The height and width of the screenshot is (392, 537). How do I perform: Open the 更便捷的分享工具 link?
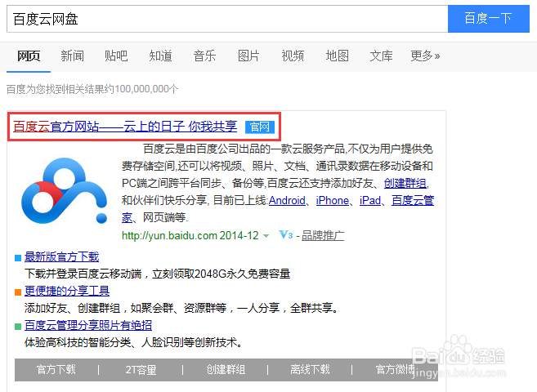click(67, 291)
